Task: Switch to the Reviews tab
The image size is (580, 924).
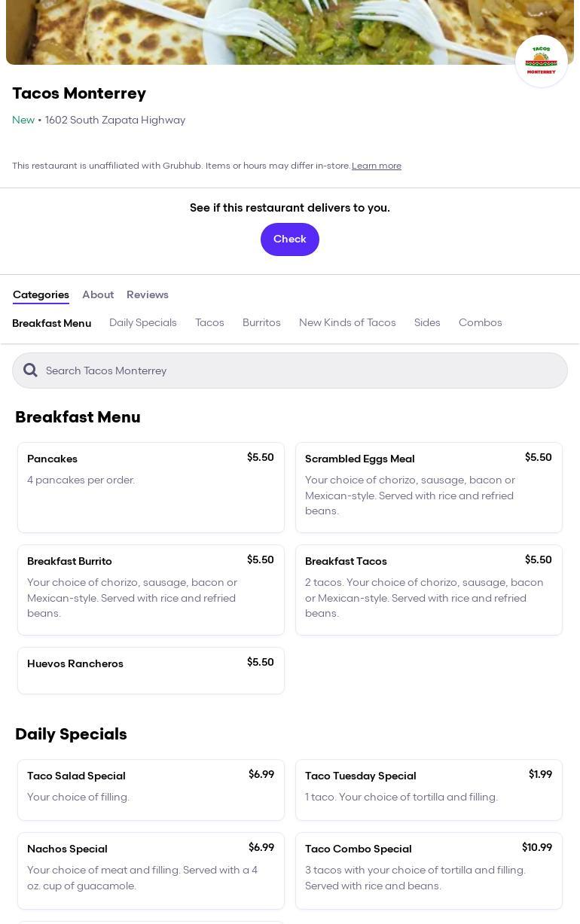Action: point(147,294)
